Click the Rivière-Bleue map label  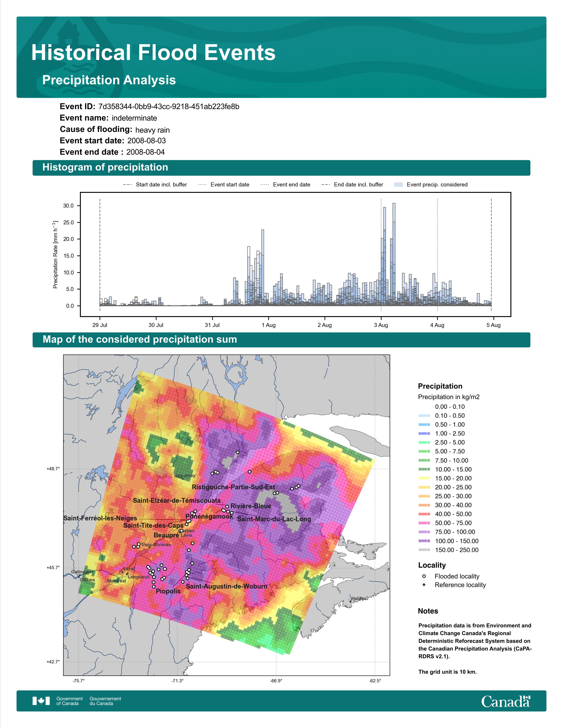pos(251,506)
